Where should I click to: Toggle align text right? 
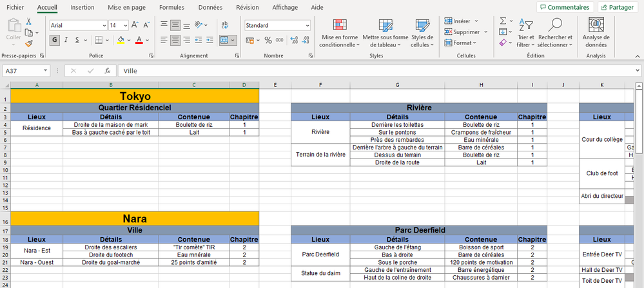[186, 40]
